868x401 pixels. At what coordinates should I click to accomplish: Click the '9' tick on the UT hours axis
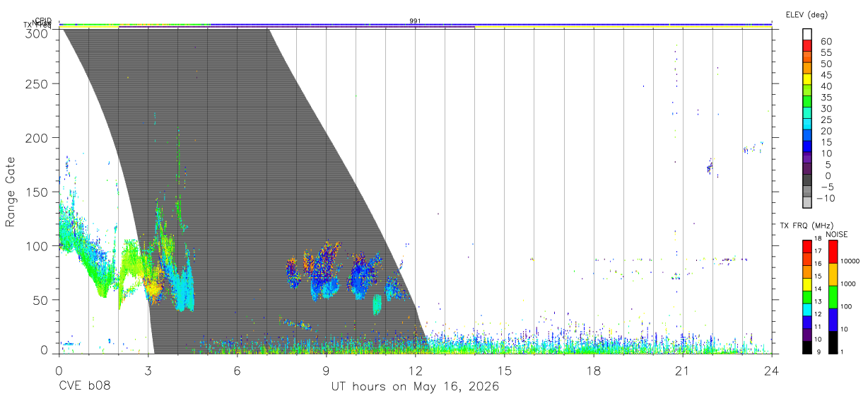point(326,370)
